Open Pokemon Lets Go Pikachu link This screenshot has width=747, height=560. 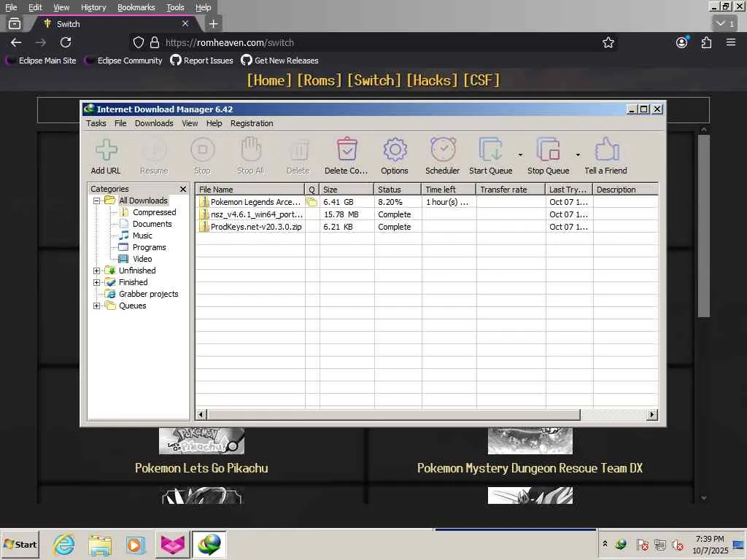point(201,468)
